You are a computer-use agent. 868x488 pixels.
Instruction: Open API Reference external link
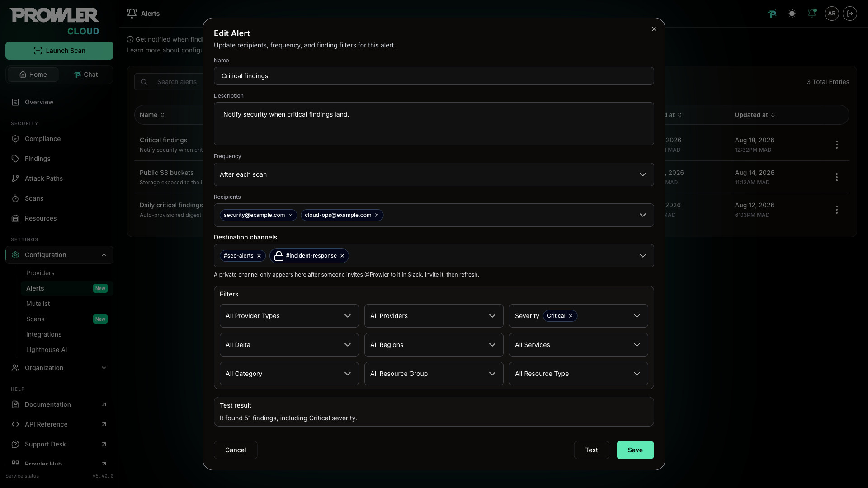[59, 424]
